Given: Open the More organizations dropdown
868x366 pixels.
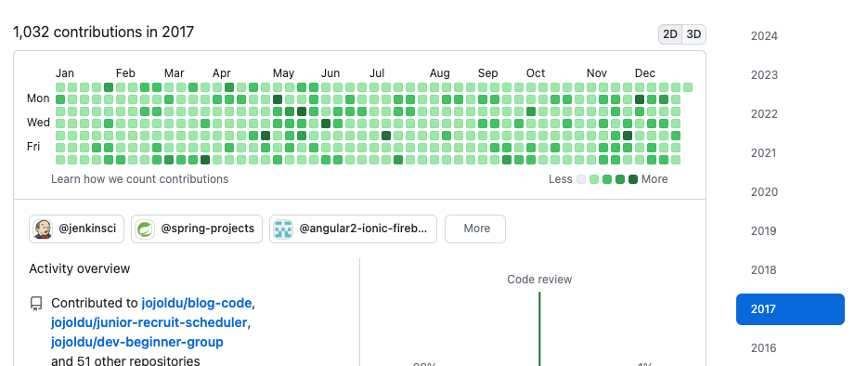Looking at the screenshot, I should [x=475, y=229].
